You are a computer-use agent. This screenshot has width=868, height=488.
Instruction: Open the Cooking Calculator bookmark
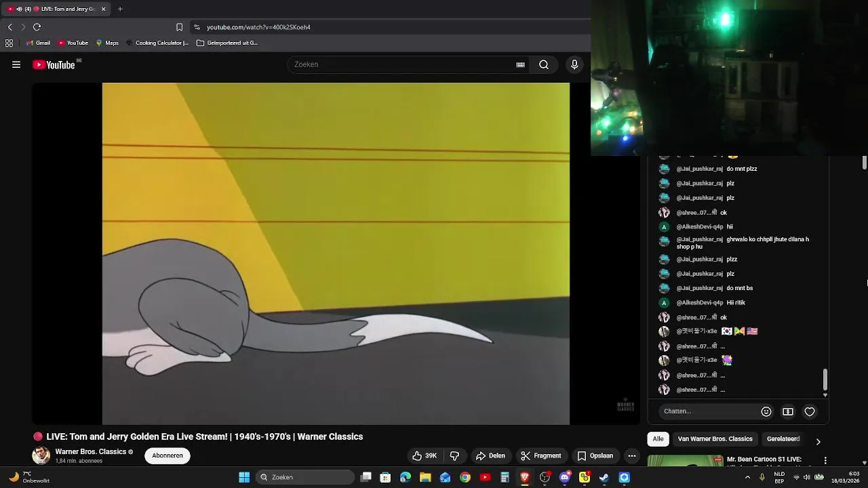click(x=157, y=43)
